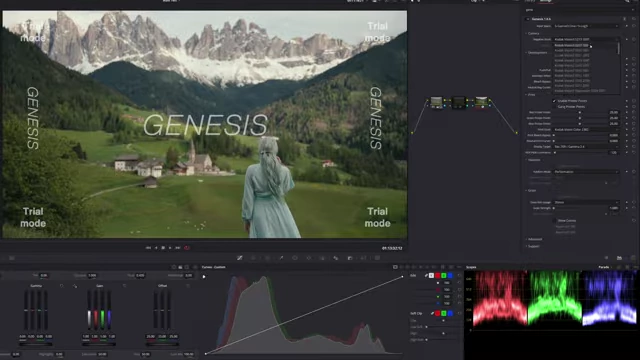Collapse the Camera section

533,33
